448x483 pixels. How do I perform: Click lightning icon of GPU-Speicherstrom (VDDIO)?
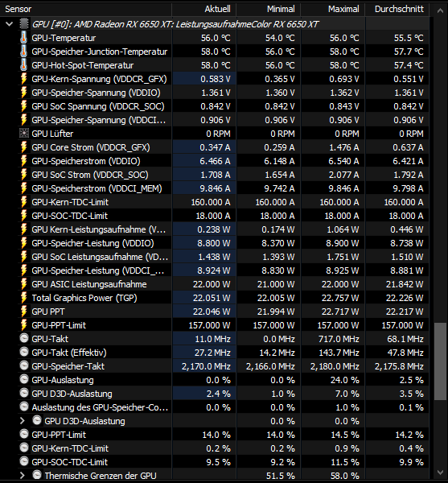[23, 161]
